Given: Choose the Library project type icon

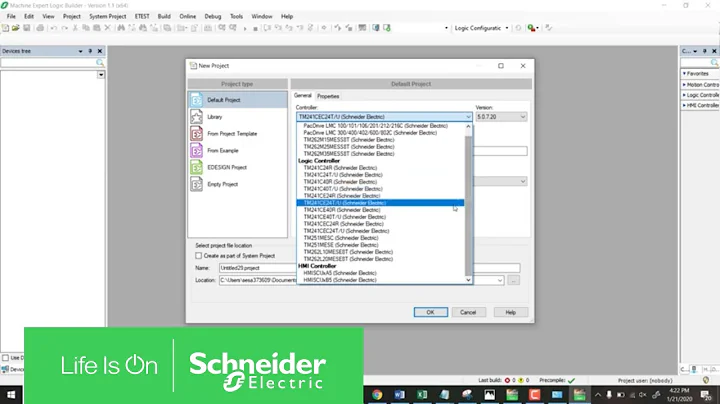Looking at the screenshot, I should (x=197, y=117).
